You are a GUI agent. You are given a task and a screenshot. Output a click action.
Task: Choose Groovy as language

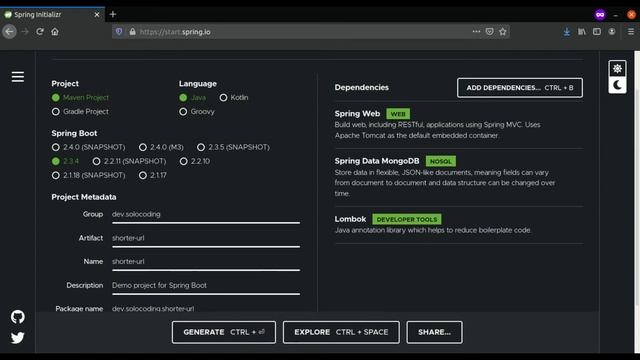click(x=197, y=111)
